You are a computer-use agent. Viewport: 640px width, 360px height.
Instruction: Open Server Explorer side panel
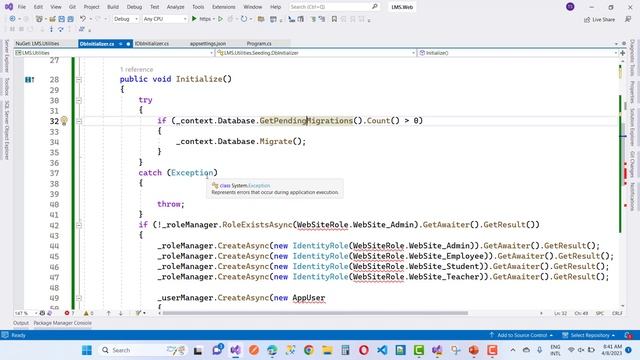[7, 56]
